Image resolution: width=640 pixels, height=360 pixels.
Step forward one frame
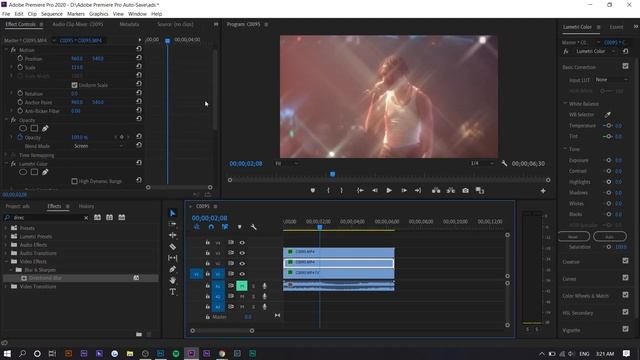pyautogui.click(x=404, y=191)
